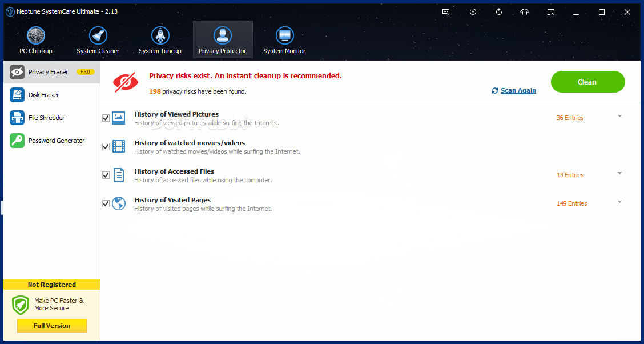Switch to the System Tuneup tab label
Screen dimensions: 644x344
(x=160, y=51)
